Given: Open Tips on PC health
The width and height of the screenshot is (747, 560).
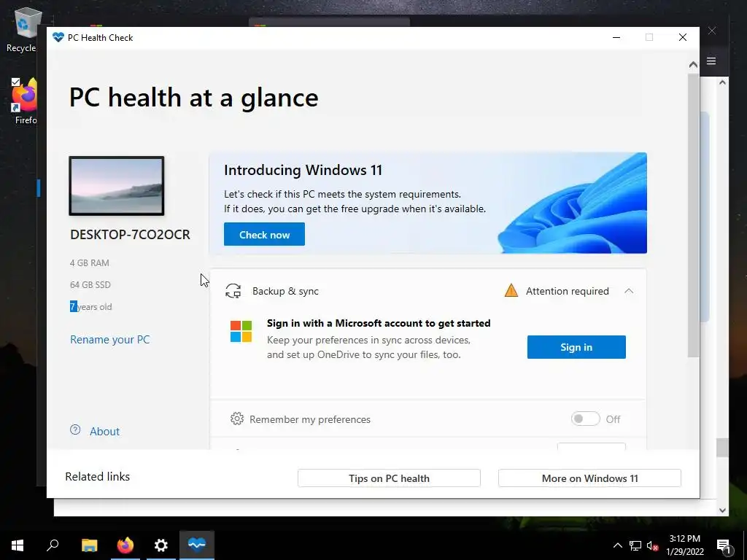Looking at the screenshot, I should (x=389, y=478).
